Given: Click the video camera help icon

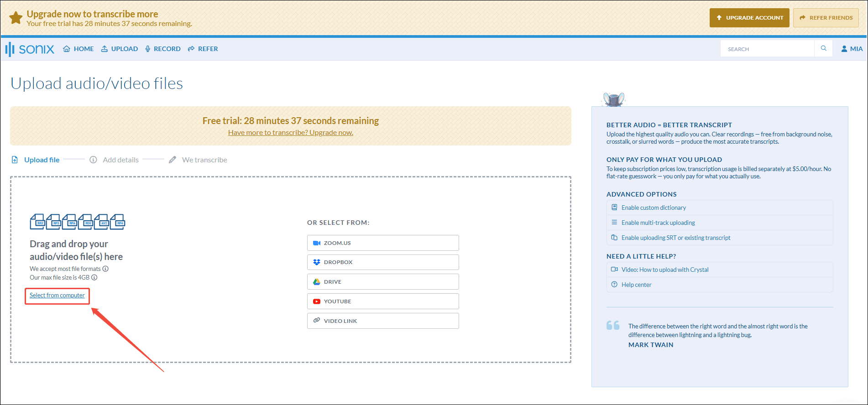Looking at the screenshot, I should [x=614, y=269].
